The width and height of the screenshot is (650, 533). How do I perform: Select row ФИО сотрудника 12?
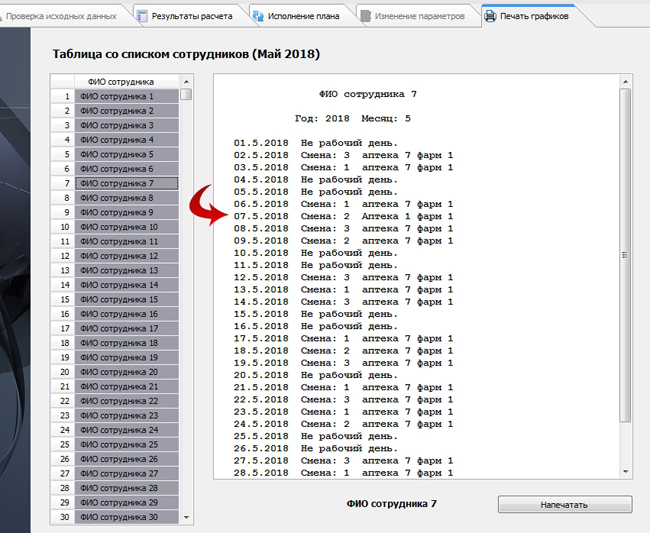pos(126,256)
